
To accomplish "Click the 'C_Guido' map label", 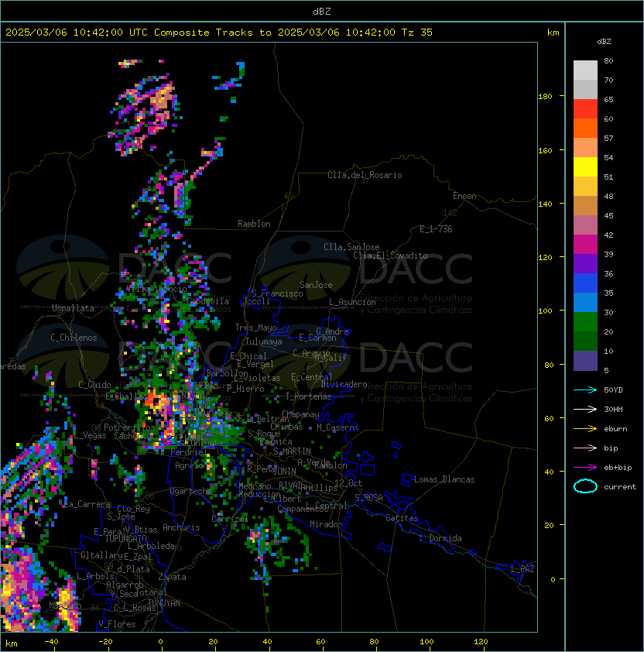I will [x=94, y=385].
